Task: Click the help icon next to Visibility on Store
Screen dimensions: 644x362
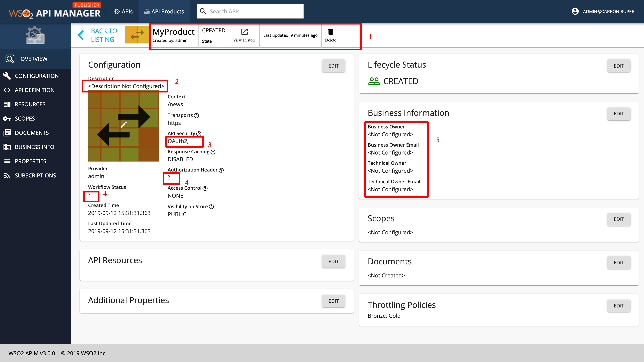Action: click(211, 206)
